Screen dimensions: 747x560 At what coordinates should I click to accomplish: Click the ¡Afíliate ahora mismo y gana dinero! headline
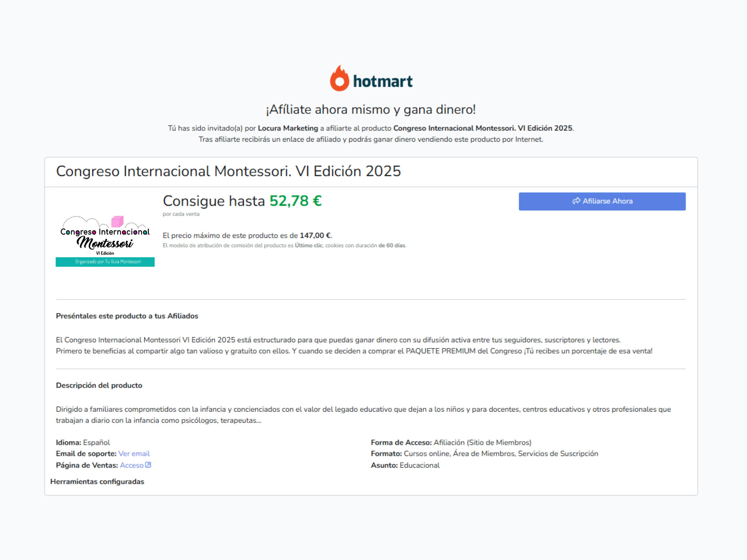point(371,110)
